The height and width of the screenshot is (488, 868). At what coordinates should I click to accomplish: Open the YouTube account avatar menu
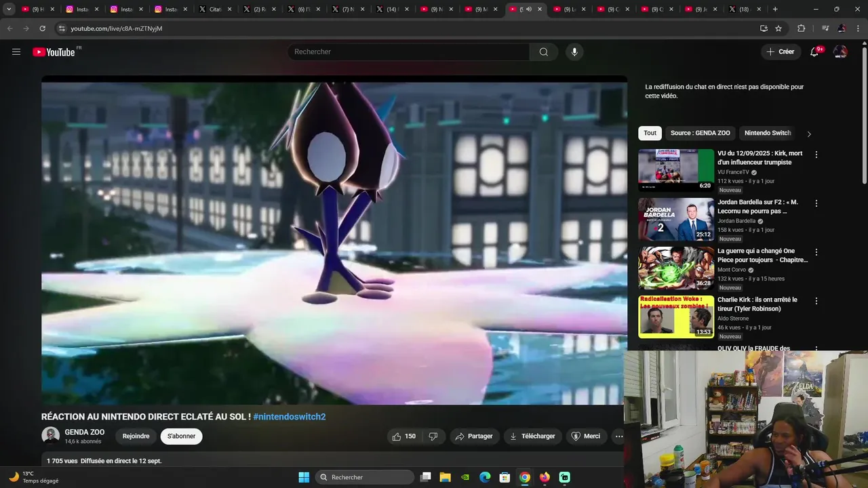click(840, 52)
